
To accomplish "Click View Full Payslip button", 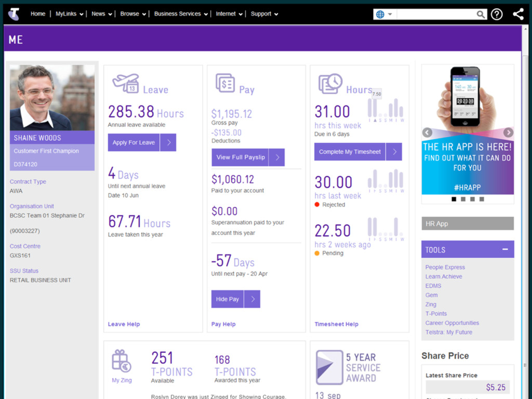I will (240, 157).
